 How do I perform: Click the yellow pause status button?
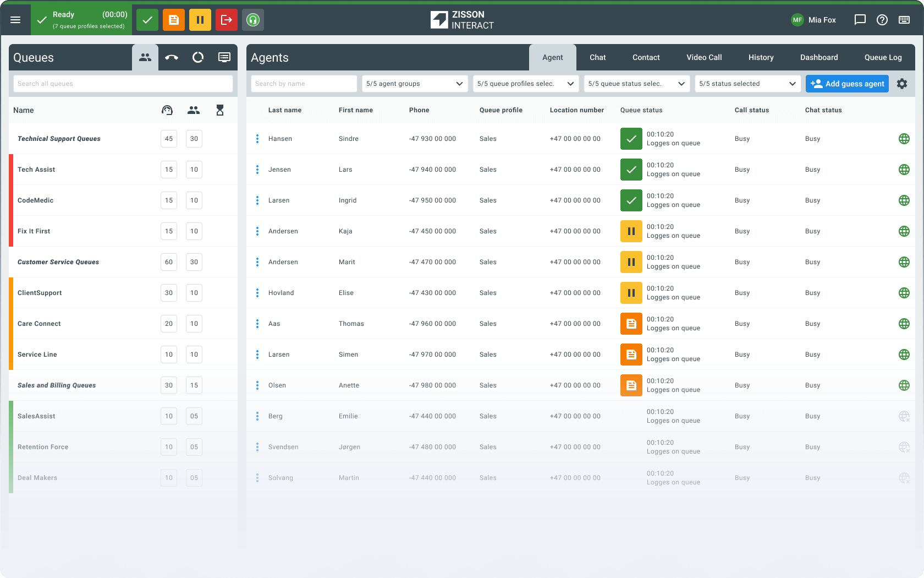(200, 20)
